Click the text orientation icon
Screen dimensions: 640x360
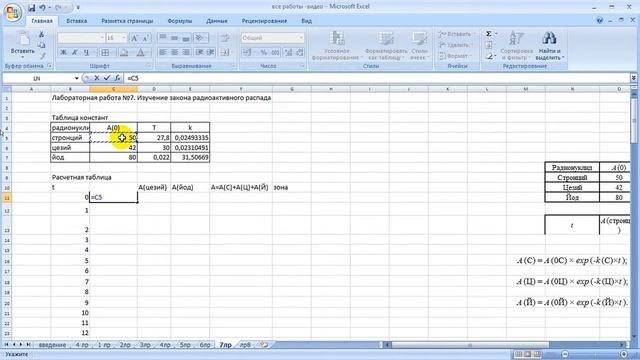click(200, 38)
